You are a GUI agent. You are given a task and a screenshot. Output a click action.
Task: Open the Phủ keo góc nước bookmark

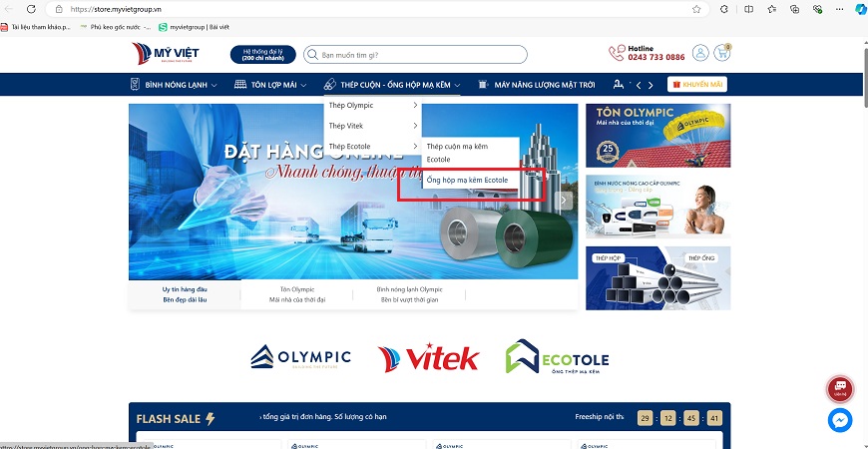(x=115, y=27)
